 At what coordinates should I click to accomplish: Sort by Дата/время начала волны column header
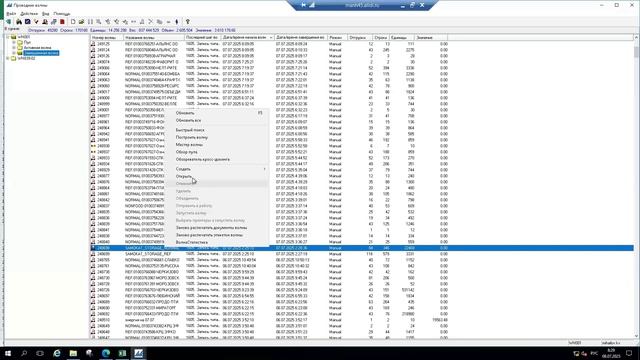[247, 38]
